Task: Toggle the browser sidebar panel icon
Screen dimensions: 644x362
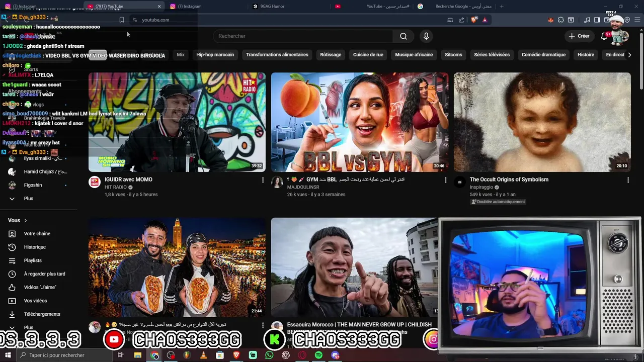Action: point(597,20)
